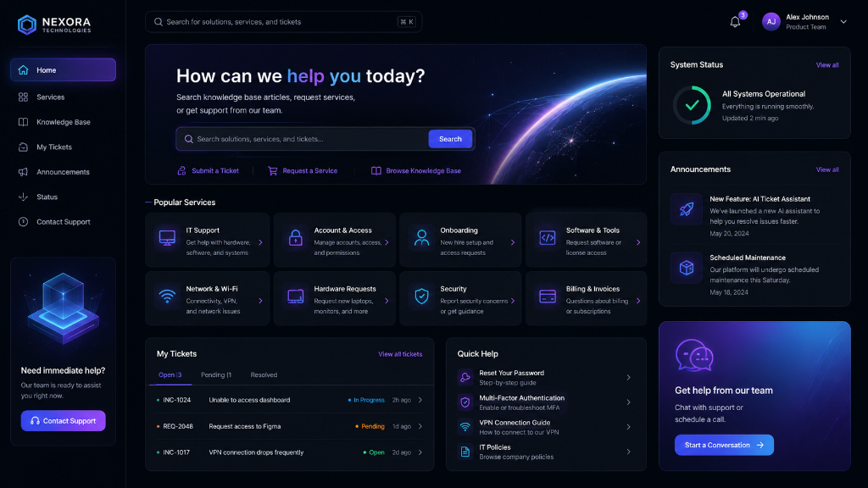Click Start a Conversation button
This screenshot has width=868, height=488.
click(724, 445)
